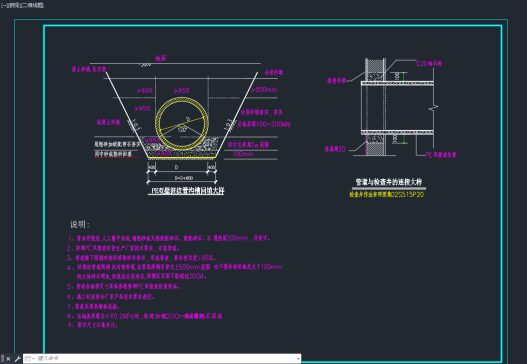The height and width of the screenshot is (364, 527).
Task: Select the 优质土回填 label left of trench
Action: [x=108, y=122]
